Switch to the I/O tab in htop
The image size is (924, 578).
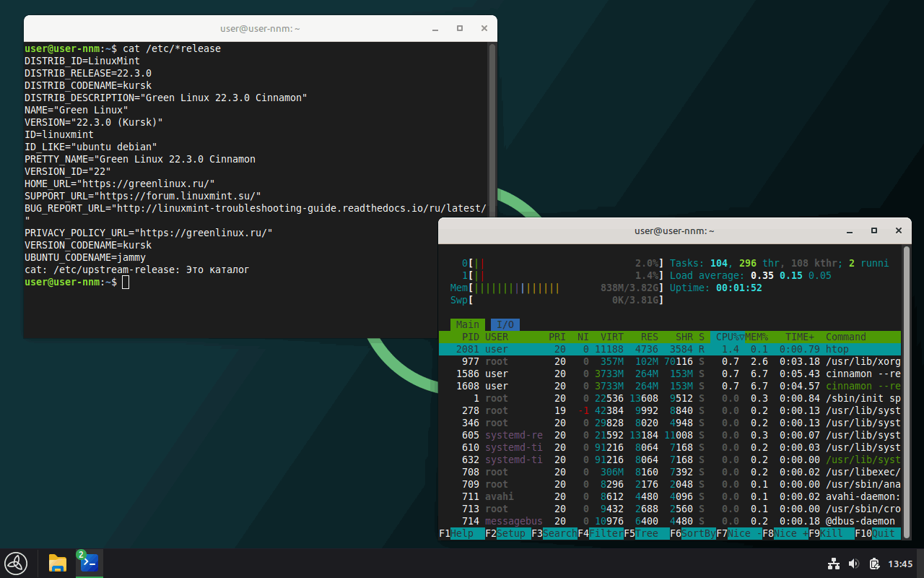505,324
